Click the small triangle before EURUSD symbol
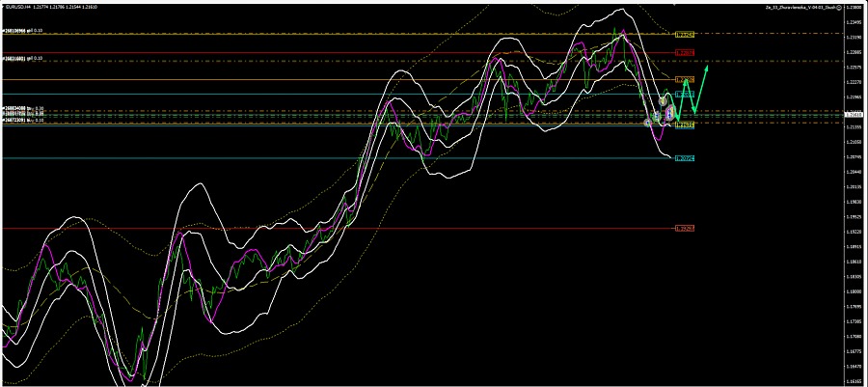The width and height of the screenshot is (868, 387). [x=4, y=7]
